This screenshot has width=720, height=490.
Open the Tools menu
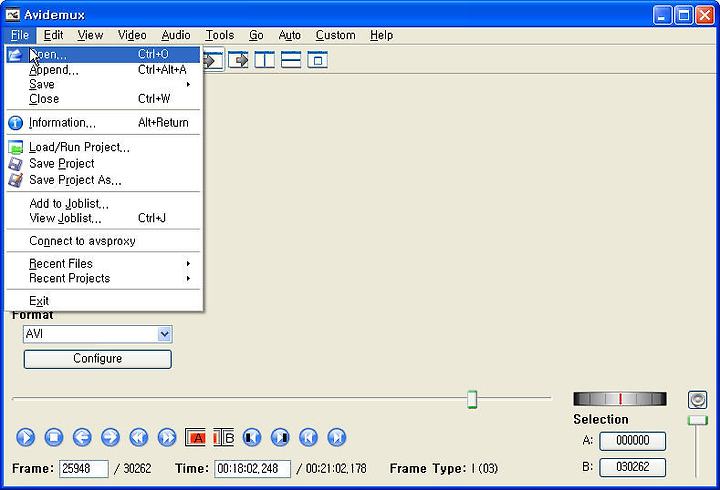pyautogui.click(x=219, y=35)
